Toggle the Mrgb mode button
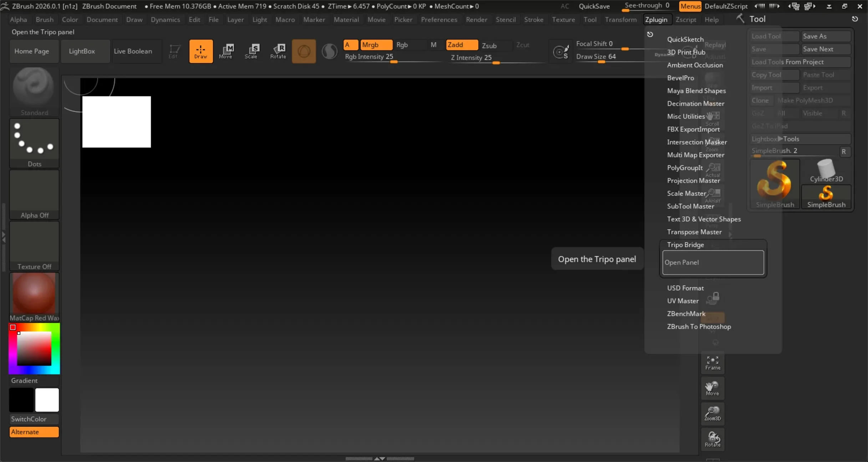Image resolution: width=868 pixels, height=462 pixels. pos(376,45)
